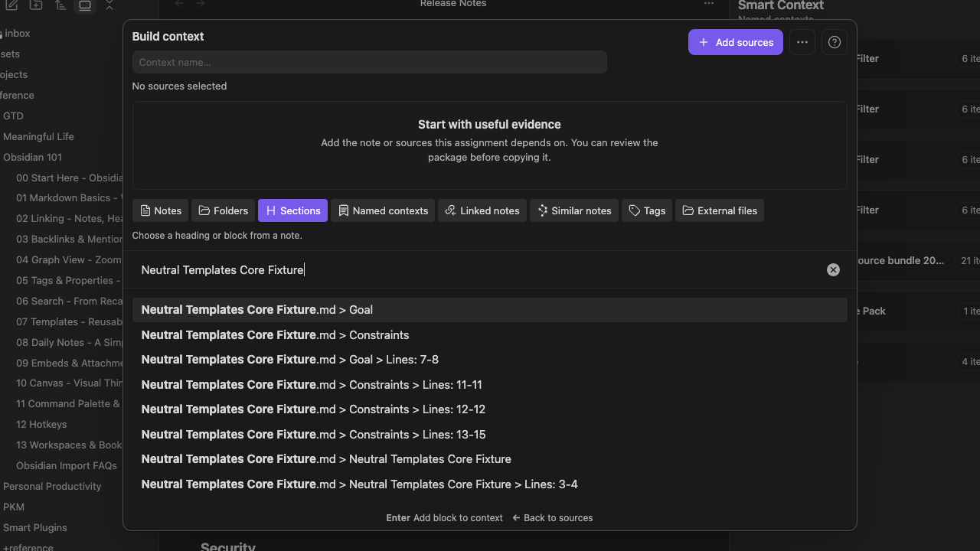Choose the Goal Lines 7-8 block
The width and height of the screenshot is (980, 551).
(490, 360)
